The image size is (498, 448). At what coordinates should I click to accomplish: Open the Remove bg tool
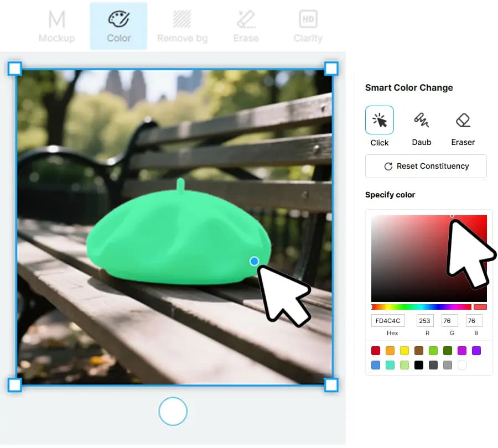[182, 26]
